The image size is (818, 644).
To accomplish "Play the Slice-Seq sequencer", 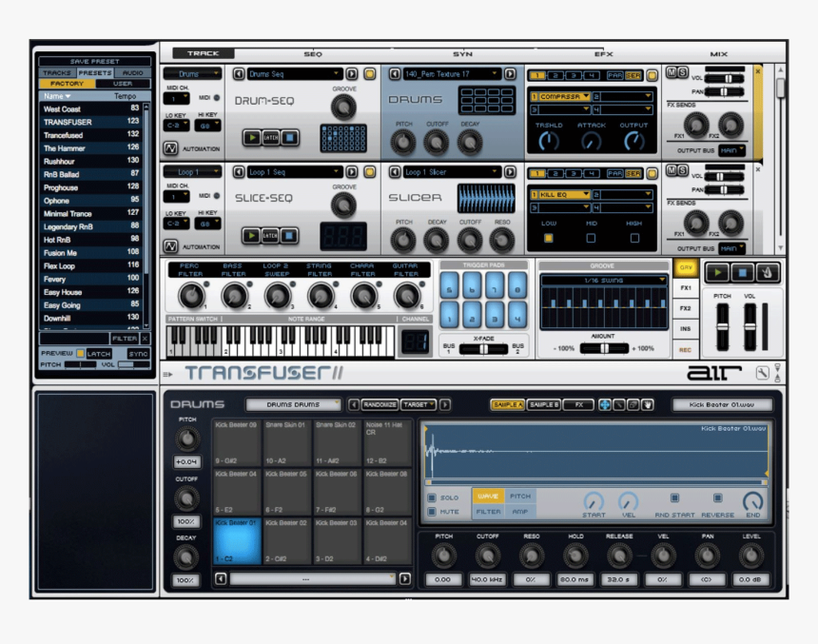I will coord(251,236).
